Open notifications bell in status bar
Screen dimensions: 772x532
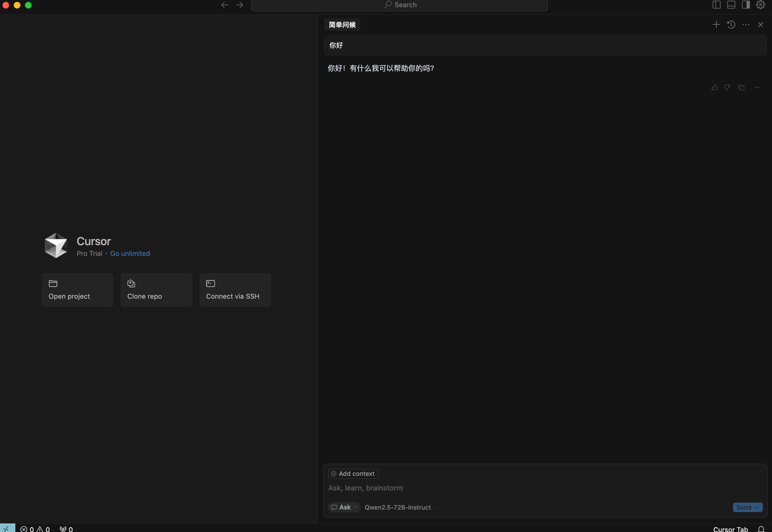[761, 529]
